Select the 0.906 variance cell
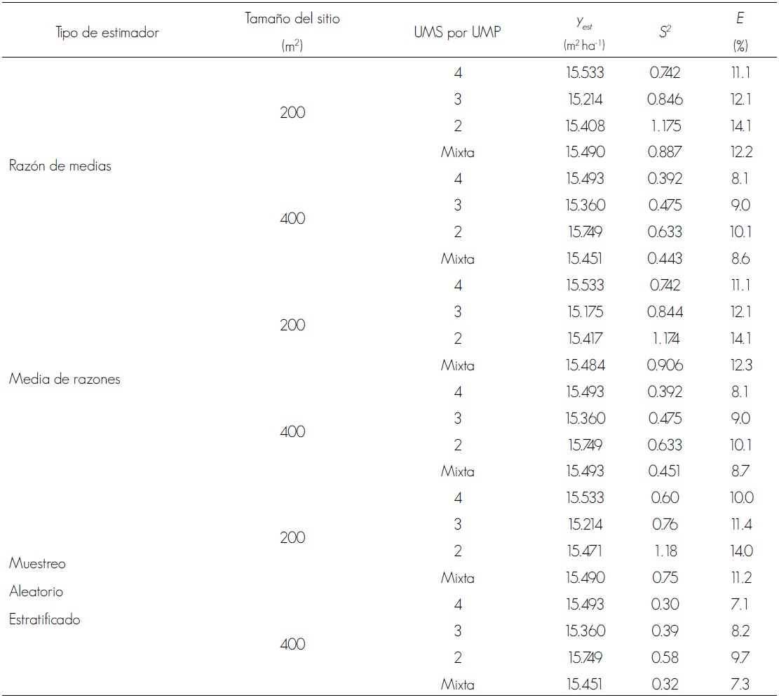 click(x=664, y=365)
